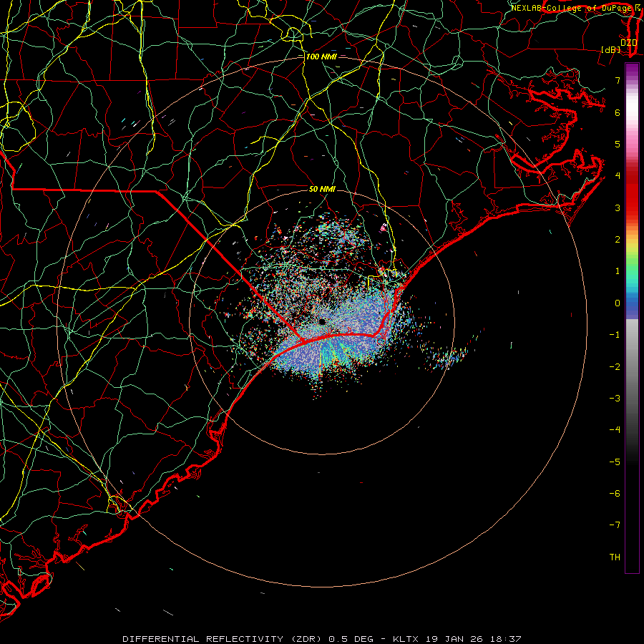Click the ZDR color scale bar
The image size is (644, 644).
632,318
